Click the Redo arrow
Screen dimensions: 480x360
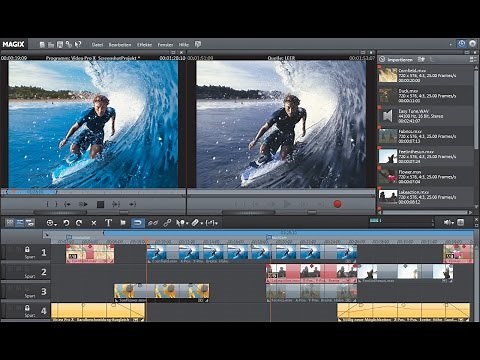coord(79,223)
